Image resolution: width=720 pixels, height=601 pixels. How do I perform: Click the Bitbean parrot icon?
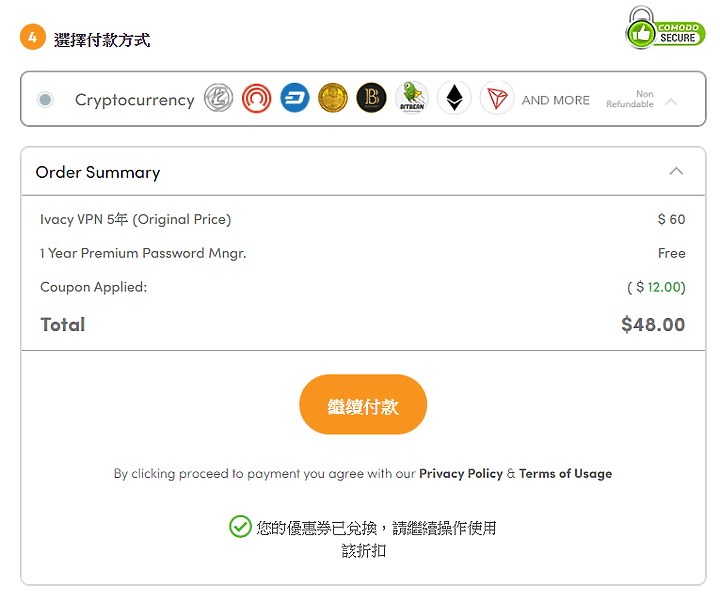[x=411, y=97]
